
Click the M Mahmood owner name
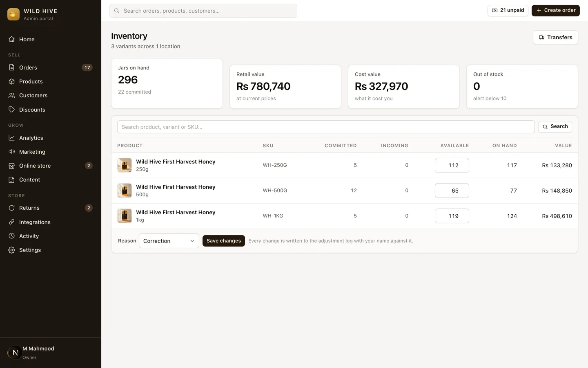(x=38, y=349)
